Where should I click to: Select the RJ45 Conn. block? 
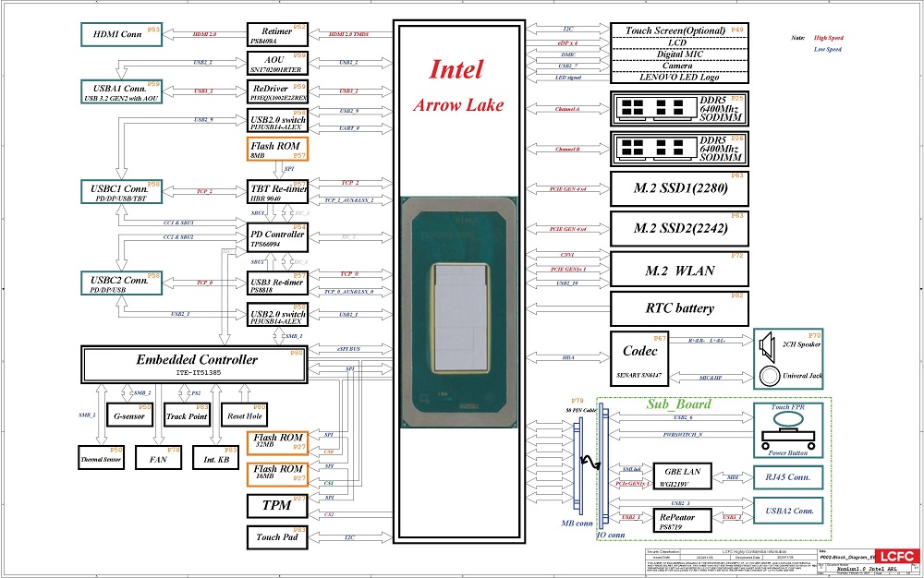788,477
